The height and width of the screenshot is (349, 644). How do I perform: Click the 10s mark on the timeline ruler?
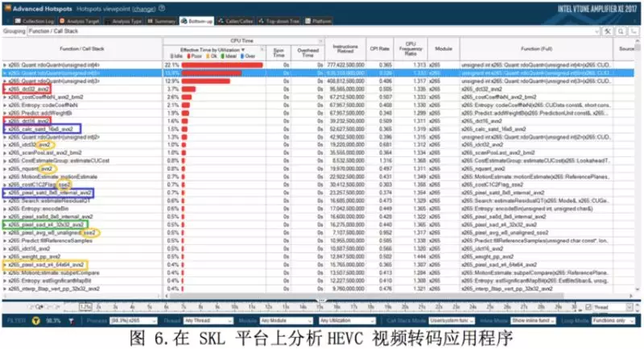tap(234, 307)
